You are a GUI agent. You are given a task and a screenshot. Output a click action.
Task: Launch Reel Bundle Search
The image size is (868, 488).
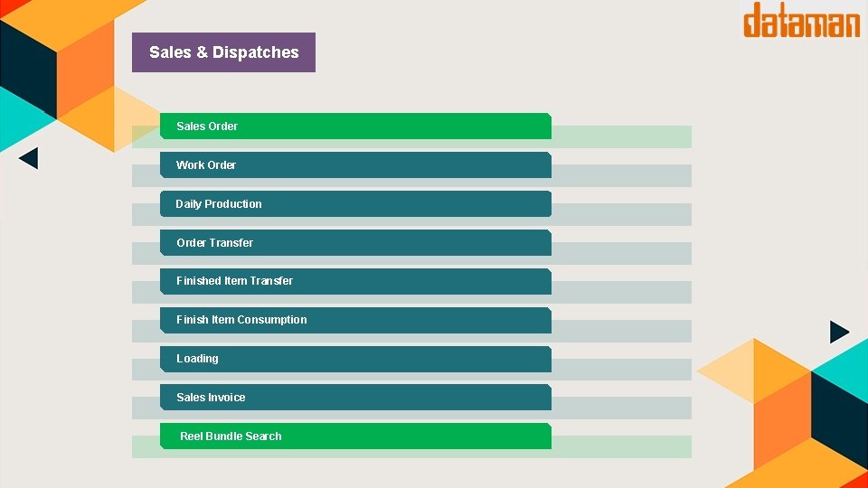[x=355, y=436]
